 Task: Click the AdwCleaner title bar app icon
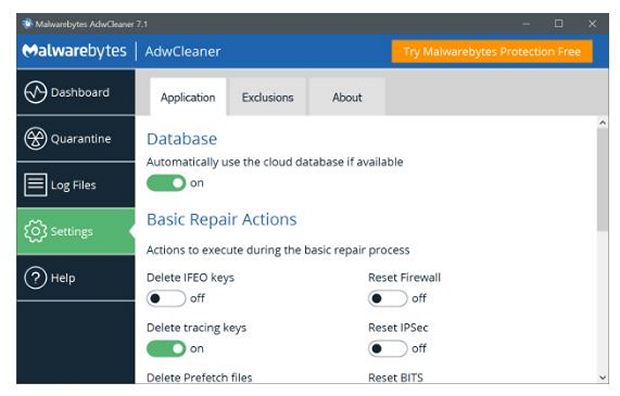27,24
